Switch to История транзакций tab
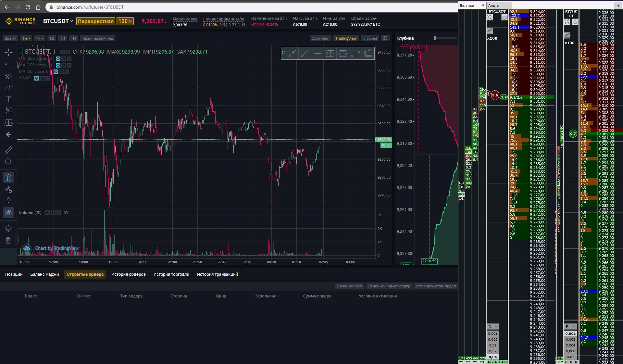 pos(218,274)
